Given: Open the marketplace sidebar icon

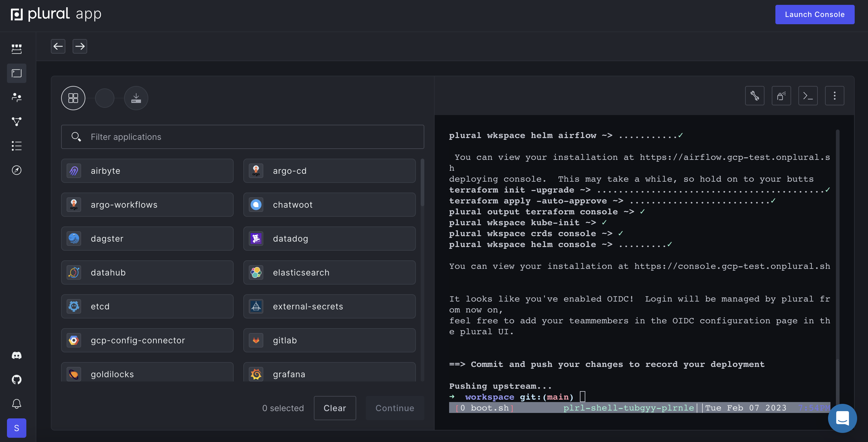Looking at the screenshot, I should click(17, 49).
